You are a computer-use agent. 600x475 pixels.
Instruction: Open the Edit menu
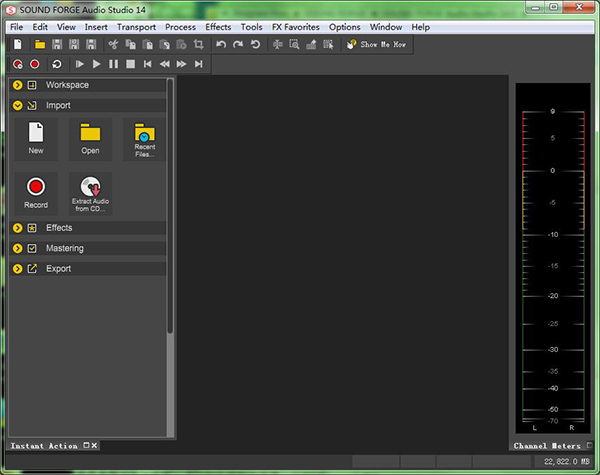[40, 27]
